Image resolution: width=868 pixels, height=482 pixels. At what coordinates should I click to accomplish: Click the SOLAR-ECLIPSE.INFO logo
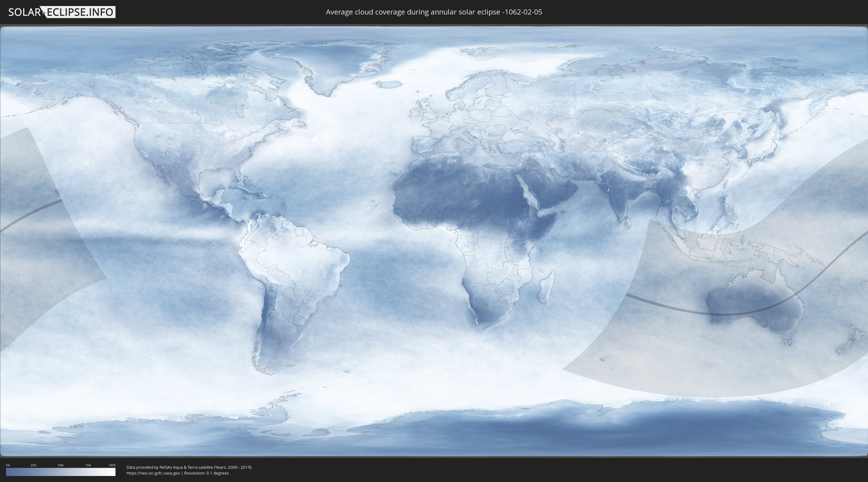(61, 12)
